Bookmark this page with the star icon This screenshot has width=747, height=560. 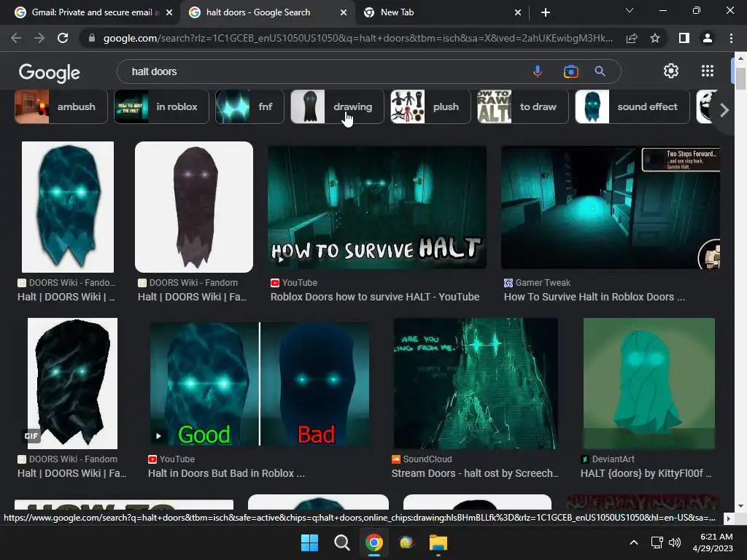[655, 38]
